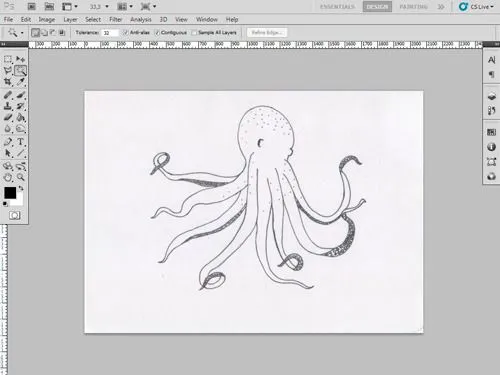Image resolution: width=500 pixels, height=375 pixels.
Task: Switch to Essentials workspace
Action: click(337, 6)
